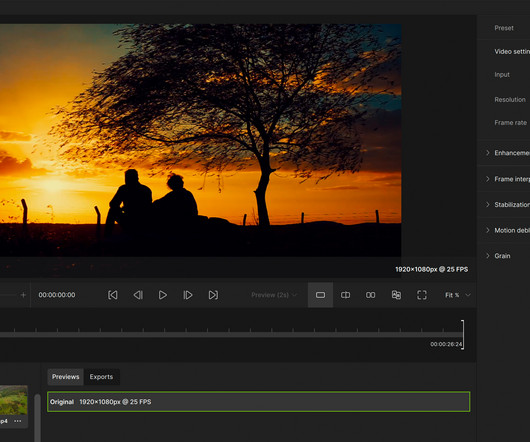Jump to the first frame
Screen dimensions: 530x442
click(113, 295)
